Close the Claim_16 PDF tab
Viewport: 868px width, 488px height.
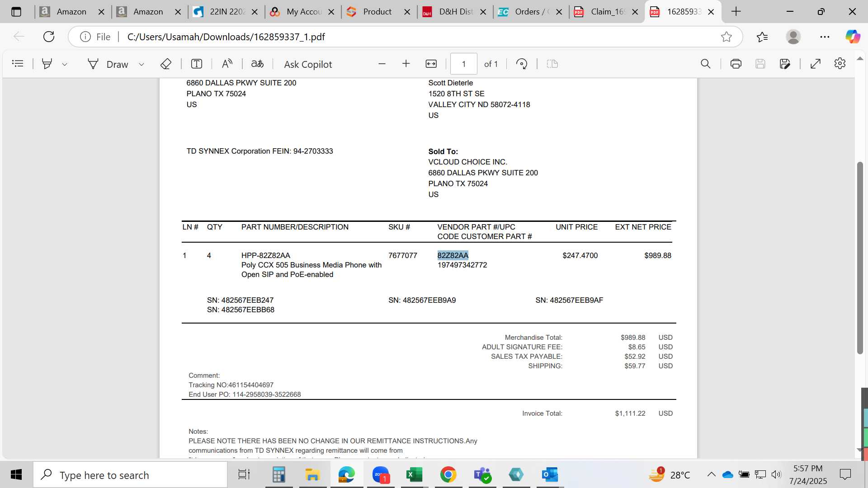pyautogui.click(x=635, y=12)
